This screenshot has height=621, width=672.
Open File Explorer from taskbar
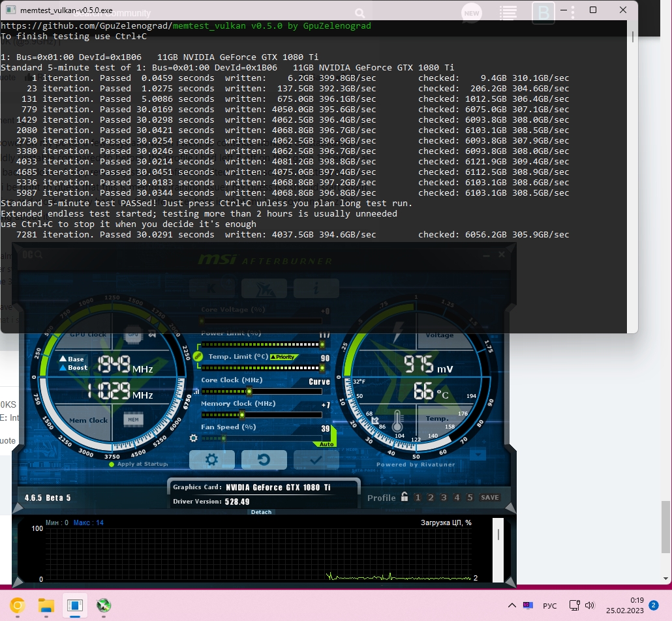click(x=46, y=605)
